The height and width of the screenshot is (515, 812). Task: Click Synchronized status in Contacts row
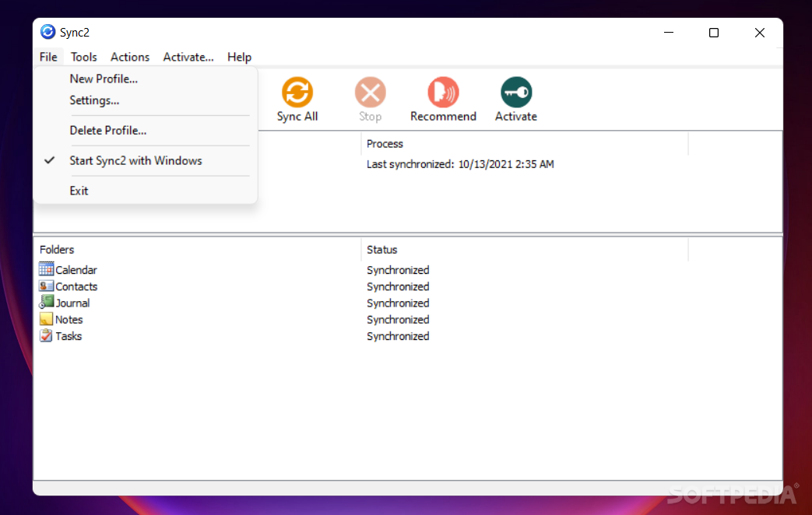(x=398, y=287)
